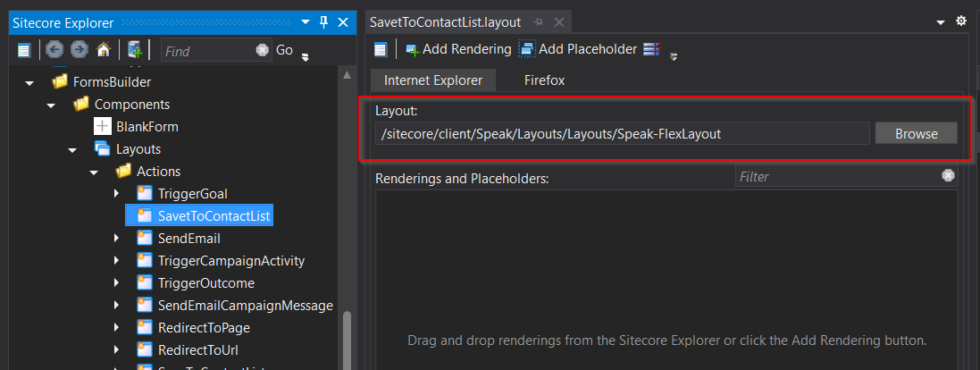Switch to the Firefox tab
Viewport: 980px width, 370px height.
coord(544,80)
